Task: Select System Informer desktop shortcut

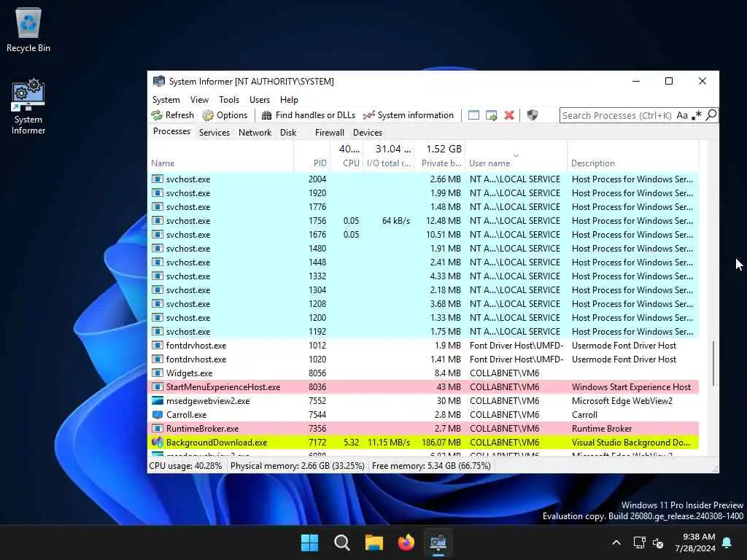Action: tap(28, 106)
